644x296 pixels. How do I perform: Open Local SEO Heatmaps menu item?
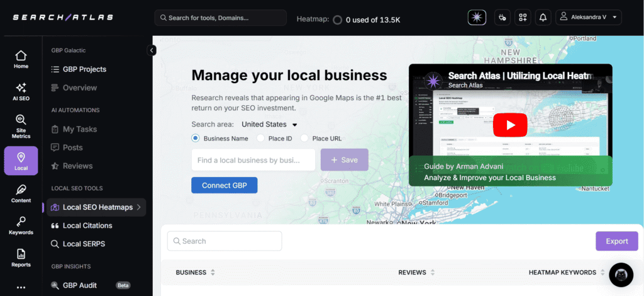coord(96,207)
